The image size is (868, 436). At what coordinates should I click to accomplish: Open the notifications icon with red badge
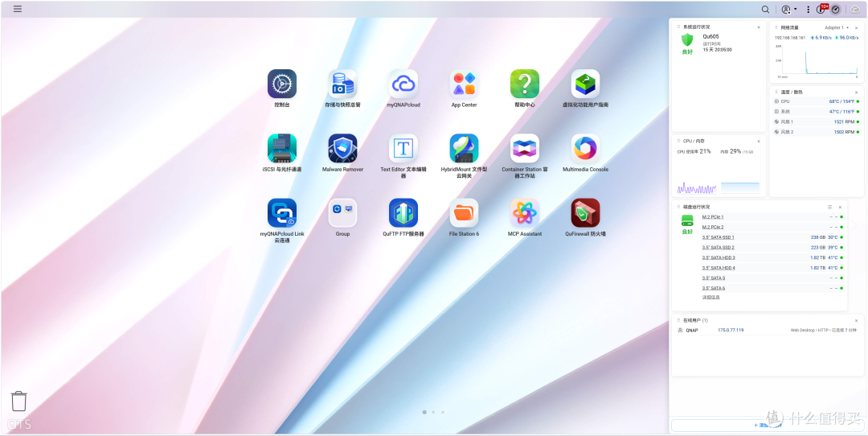coord(821,9)
